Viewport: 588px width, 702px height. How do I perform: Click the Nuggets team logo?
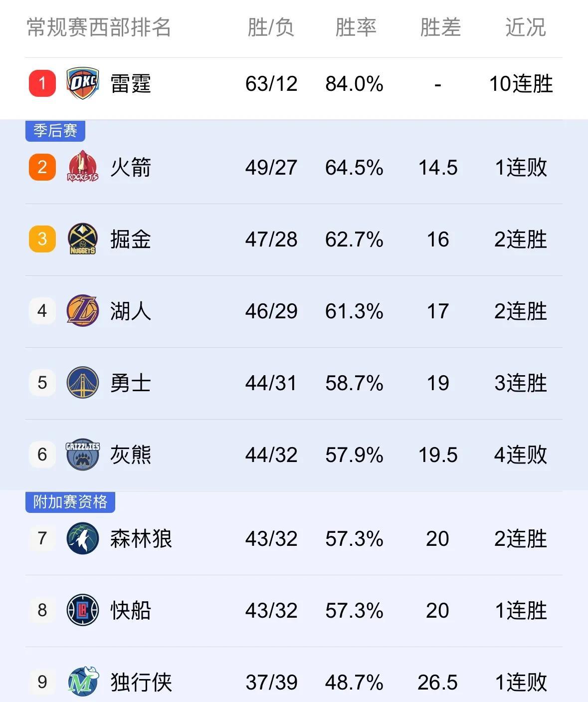[82, 239]
